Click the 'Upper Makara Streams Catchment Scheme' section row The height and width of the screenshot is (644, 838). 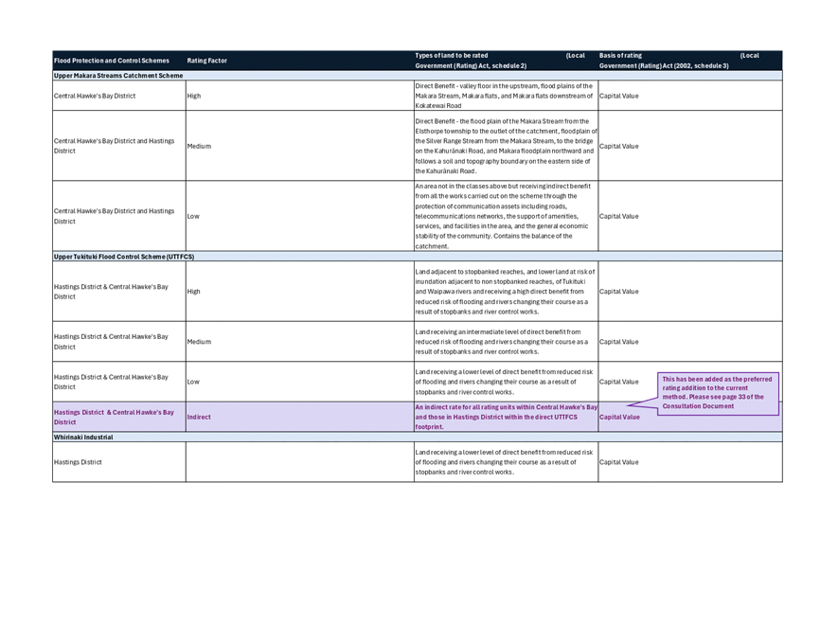coord(118,75)
